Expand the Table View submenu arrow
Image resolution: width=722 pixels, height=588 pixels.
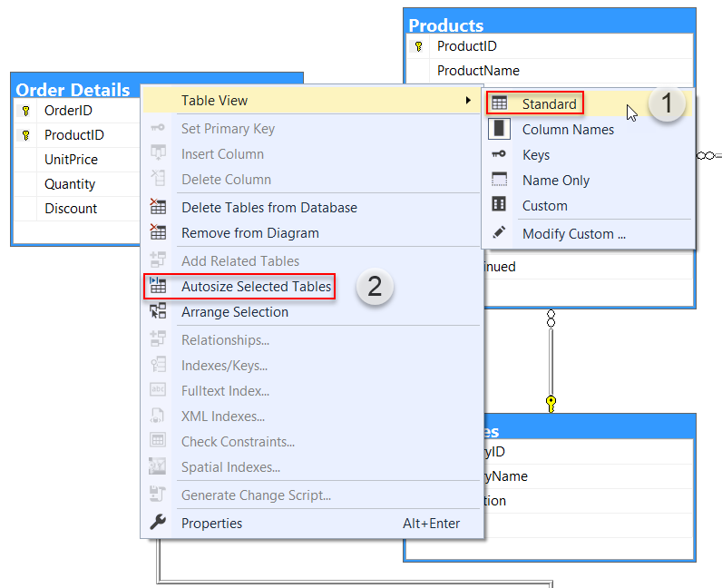click(x=468, y=100)
